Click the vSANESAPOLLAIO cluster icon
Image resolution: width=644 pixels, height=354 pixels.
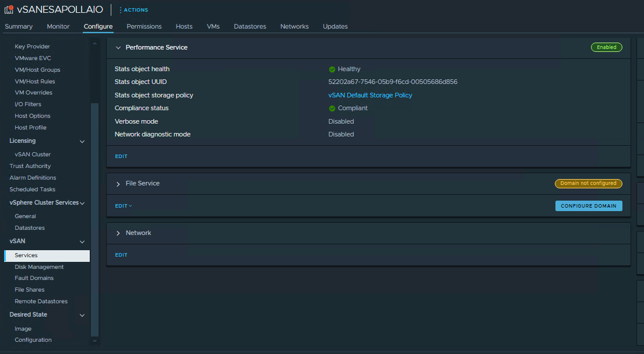pyautogui.click(x=9, y=9)
